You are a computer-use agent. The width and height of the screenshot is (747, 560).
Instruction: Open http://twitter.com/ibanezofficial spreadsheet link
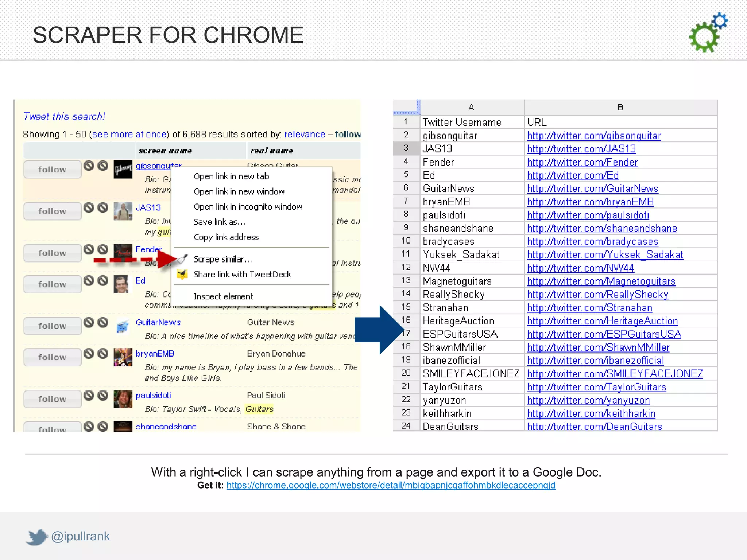point(595,361)
